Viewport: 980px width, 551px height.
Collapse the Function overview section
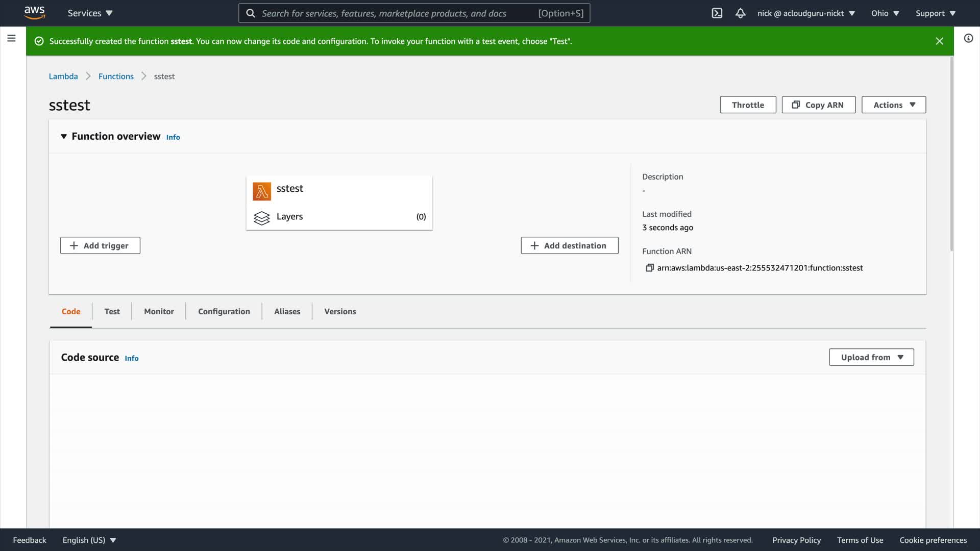(64, 136)
